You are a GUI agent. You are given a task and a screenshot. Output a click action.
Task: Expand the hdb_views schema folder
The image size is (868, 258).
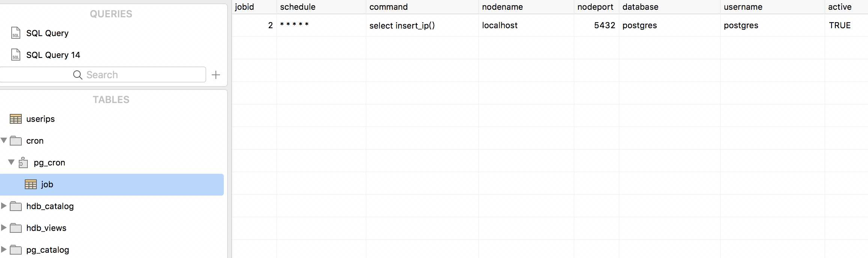pyautogui.click(x=4, y=228)
